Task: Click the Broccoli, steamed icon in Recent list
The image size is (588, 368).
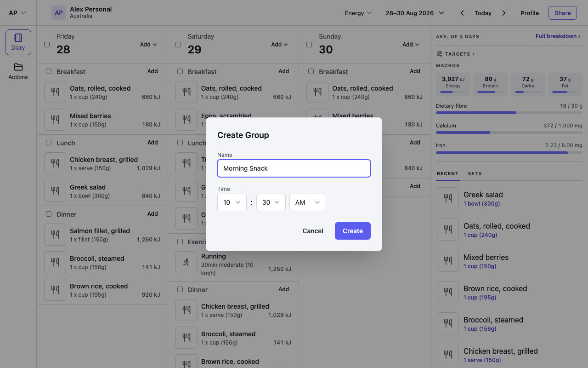Action: click(x=448, y=323)
